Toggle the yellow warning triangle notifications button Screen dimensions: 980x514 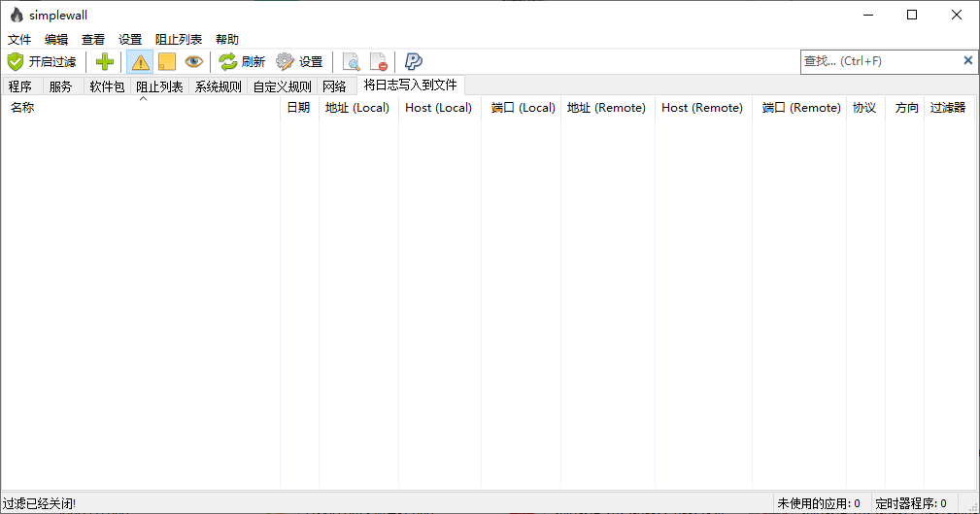click(141, 62)
